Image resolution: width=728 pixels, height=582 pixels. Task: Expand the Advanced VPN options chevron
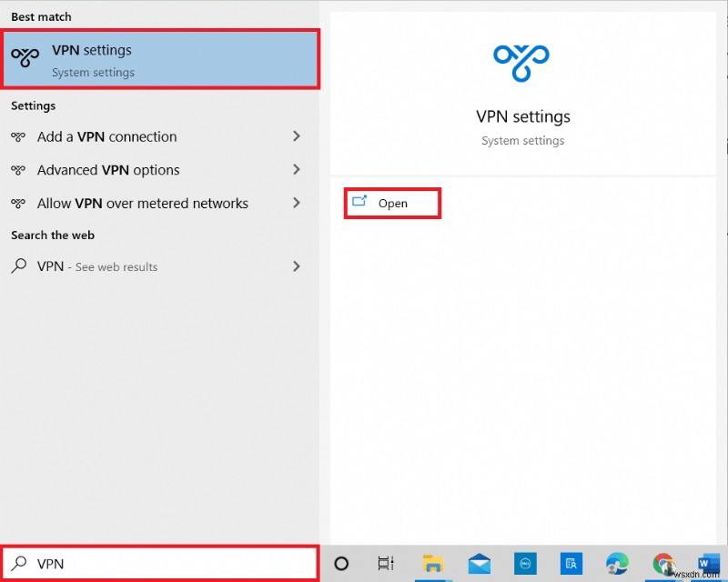coord(297,170)
